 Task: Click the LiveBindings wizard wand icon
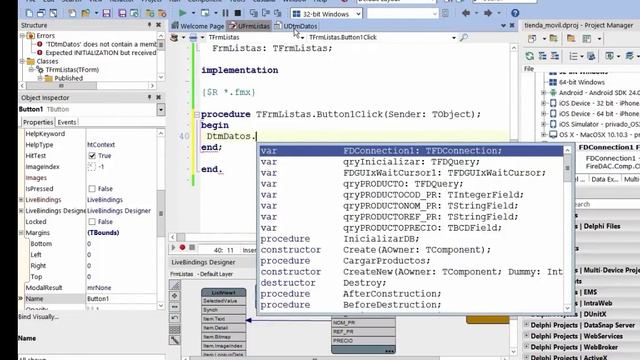(x=175, y=340)
